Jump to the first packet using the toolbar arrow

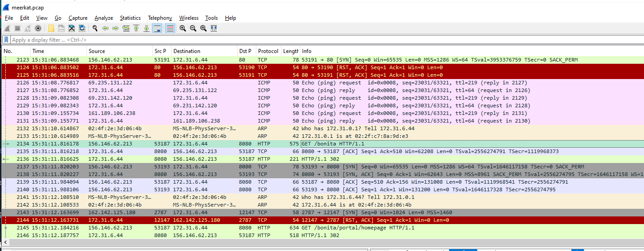click(136, 28)
